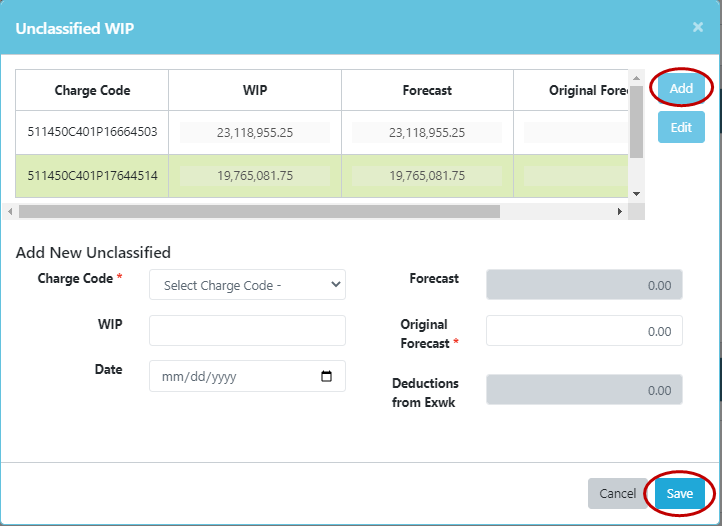Click the Original Forecast input field
Screen dimensions: 722x526
(x=584, y=331)
